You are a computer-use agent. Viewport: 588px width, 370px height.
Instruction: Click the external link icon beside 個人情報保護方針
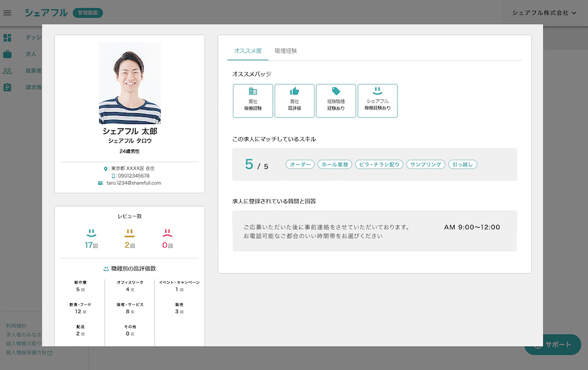(50, 353)
